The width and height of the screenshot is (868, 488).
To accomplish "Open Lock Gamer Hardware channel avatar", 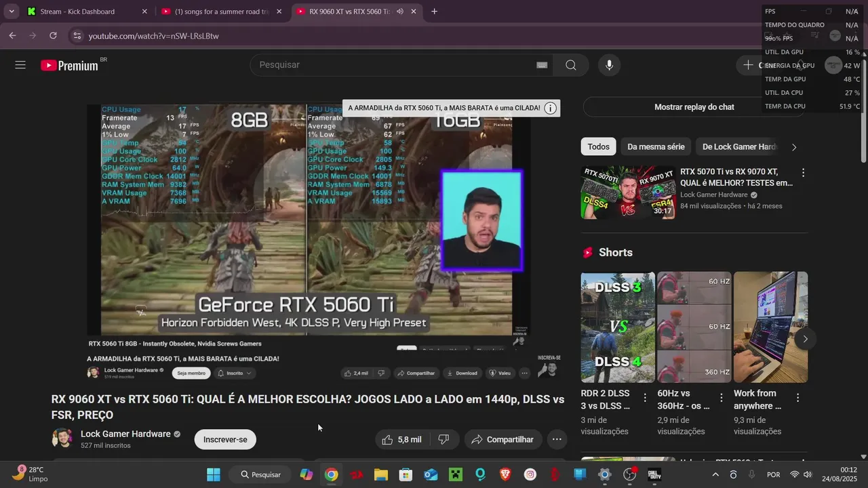I will click(62, 439).
